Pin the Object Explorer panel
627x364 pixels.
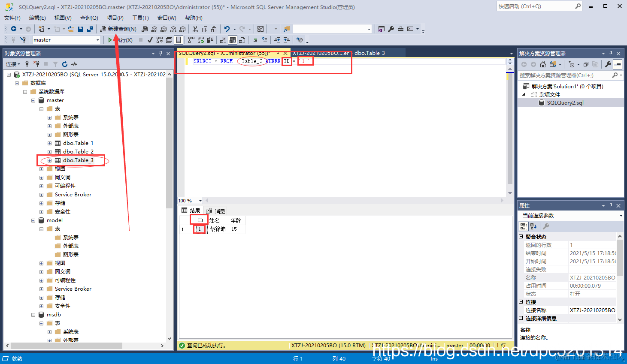[x=161, y=53]
